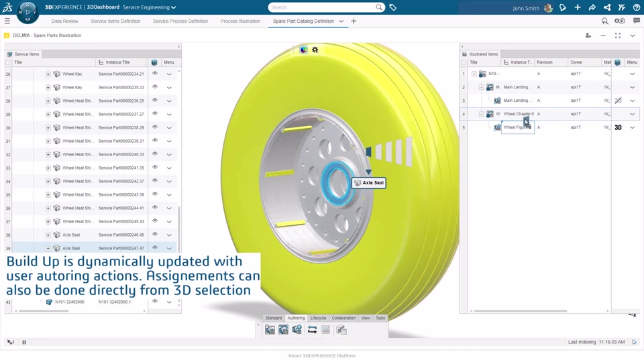644x362 pixels.
Task: Click the Axle Seal label in 3D view
Action: pos(369,182)
